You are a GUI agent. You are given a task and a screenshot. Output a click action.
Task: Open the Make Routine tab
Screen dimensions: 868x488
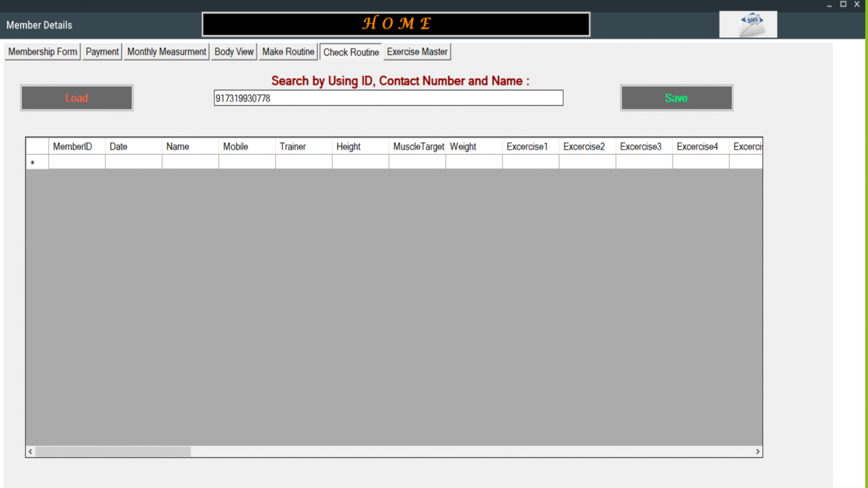pos(288,52)
